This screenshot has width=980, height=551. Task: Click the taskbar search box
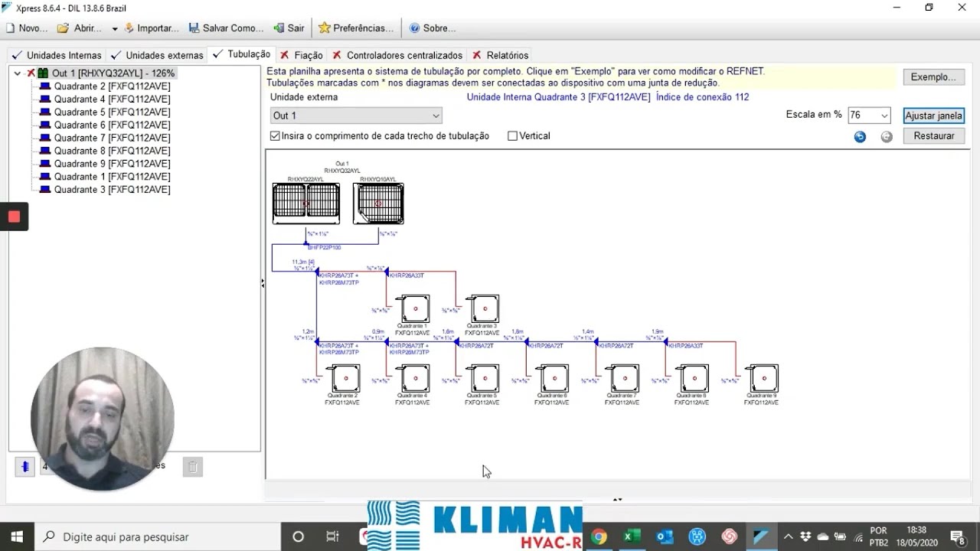[157, 536]
